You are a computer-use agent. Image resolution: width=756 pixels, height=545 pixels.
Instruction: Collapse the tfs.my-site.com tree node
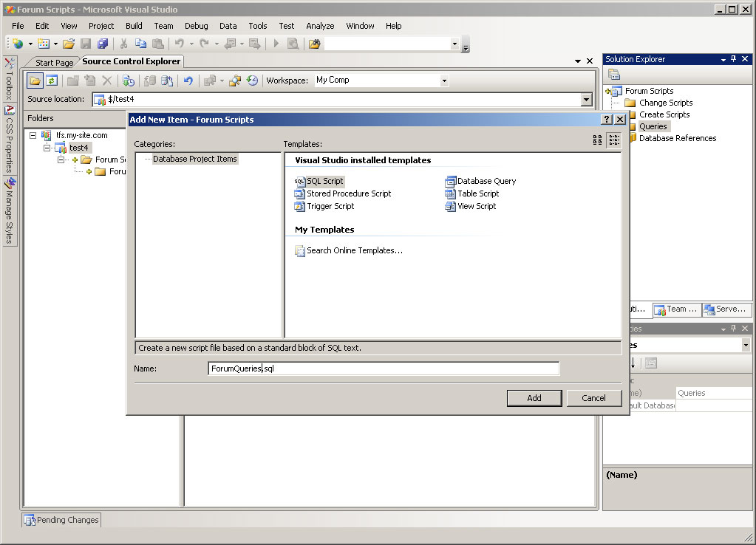click(x=33, y=135)
